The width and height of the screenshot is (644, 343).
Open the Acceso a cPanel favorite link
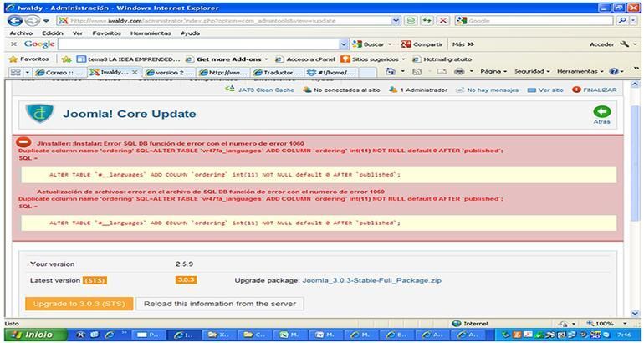[x=305, y=59]
